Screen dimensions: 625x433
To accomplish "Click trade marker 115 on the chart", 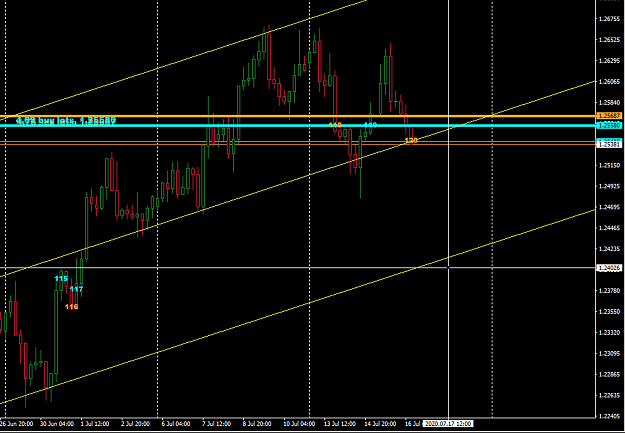I will tap(61, 278).
